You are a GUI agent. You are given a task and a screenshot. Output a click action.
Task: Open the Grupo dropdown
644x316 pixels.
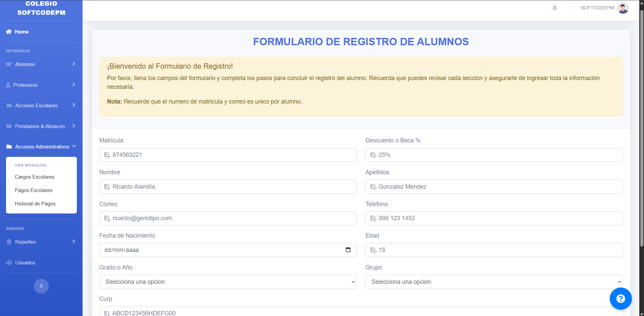coord(494,282)
